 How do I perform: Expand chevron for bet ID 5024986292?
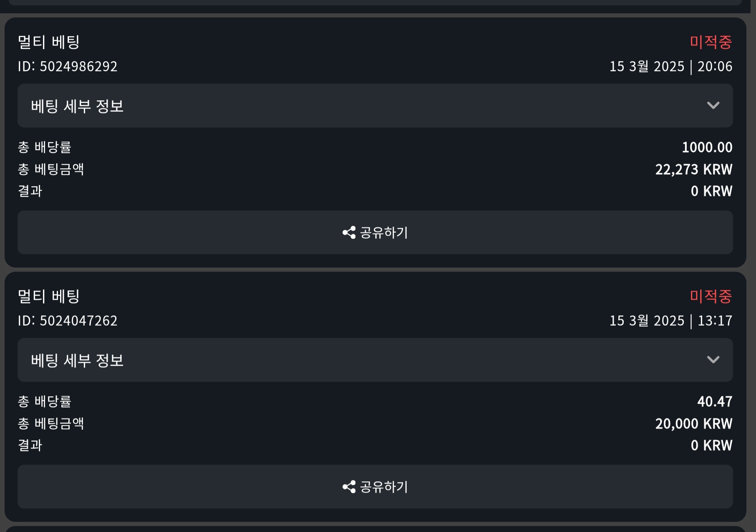click(713, 105)
